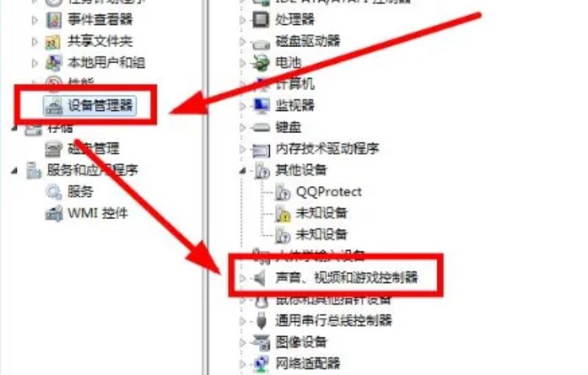
Task: Click the 监视器 monitor icon
Action: coord(261,106)
